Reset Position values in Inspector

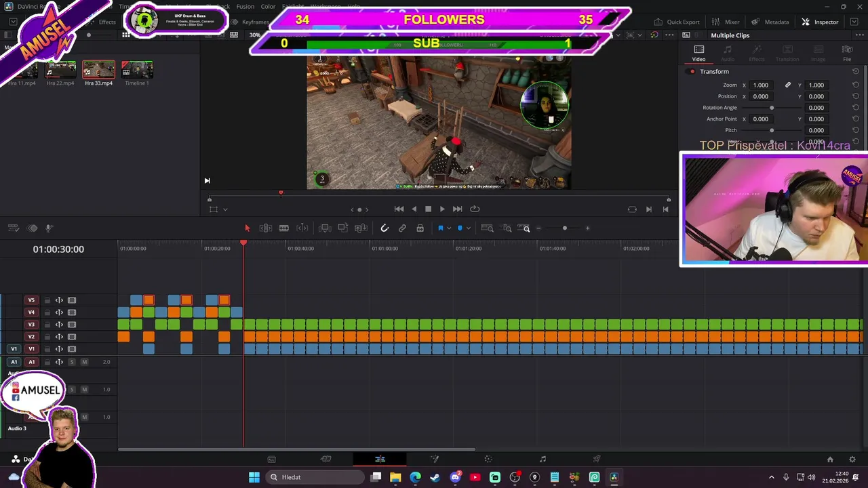(856, 96)
